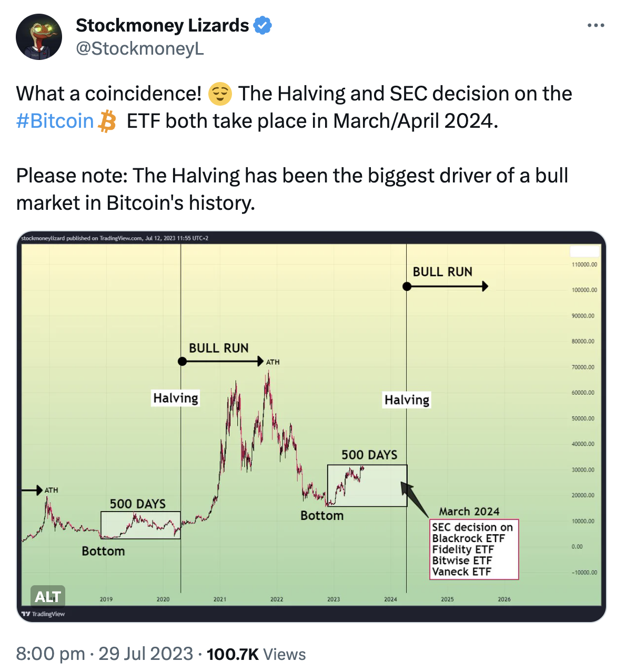The width and height of the screenshot is (626, 672).
Task: Click the 2024 year marker on the timeline
Action: (x=390, y=599)
